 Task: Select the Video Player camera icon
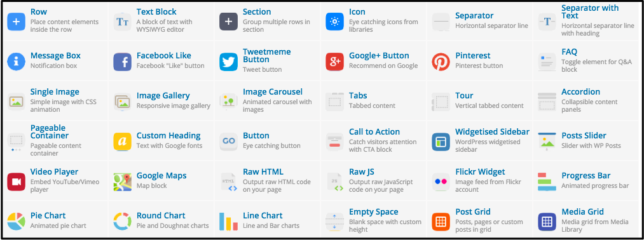pos(17,182)
